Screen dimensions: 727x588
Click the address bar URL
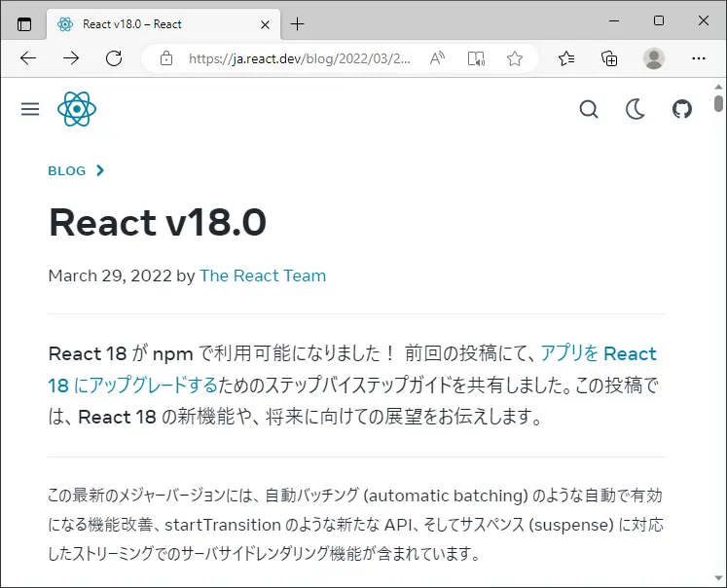point(299,58)
